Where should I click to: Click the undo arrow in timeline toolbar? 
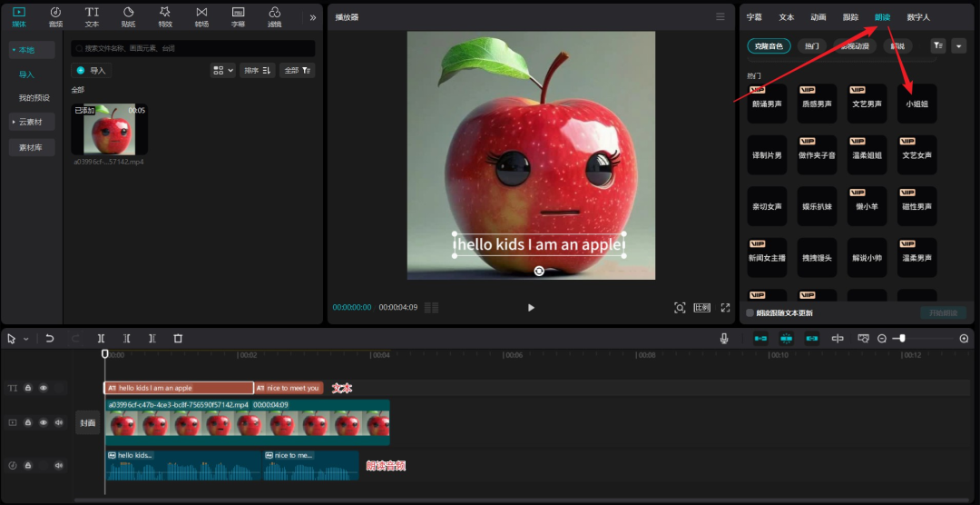pos(50,339)
